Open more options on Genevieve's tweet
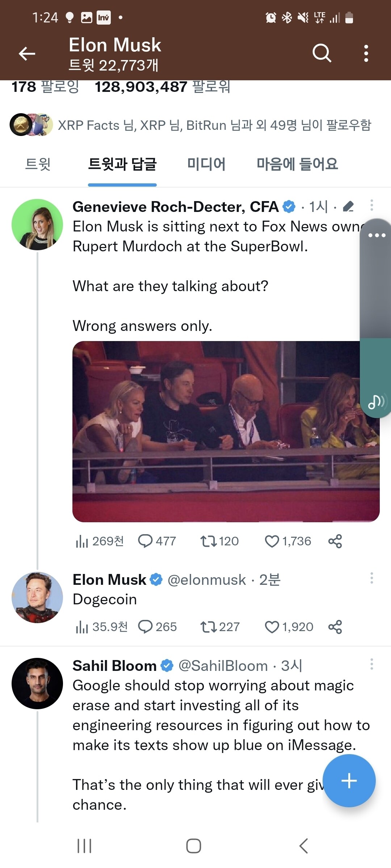 tap(371, 205)
